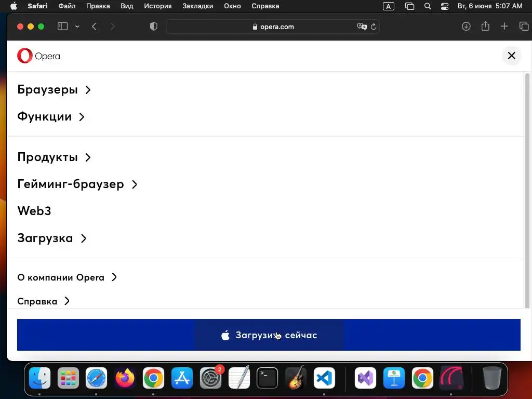Open the Apple menu
Image resolution: width=532 pixels, height=399 pixels.
click(x=14, y=6)
